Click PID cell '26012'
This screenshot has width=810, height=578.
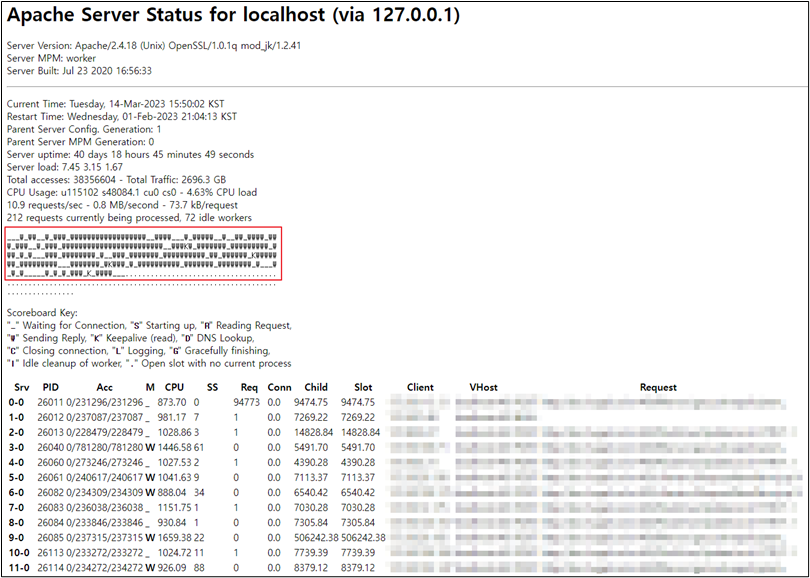[50, 417]
